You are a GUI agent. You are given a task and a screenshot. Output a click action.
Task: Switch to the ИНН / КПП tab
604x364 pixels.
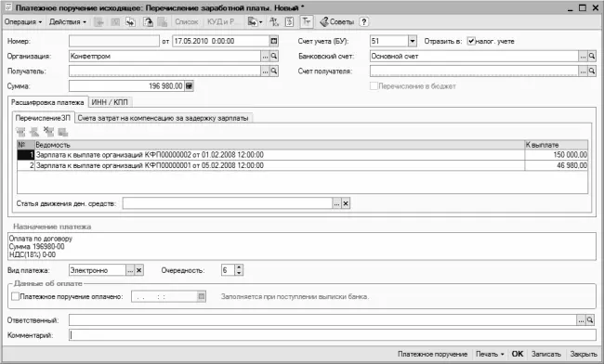pyautogui.click(x=110, y=102)
